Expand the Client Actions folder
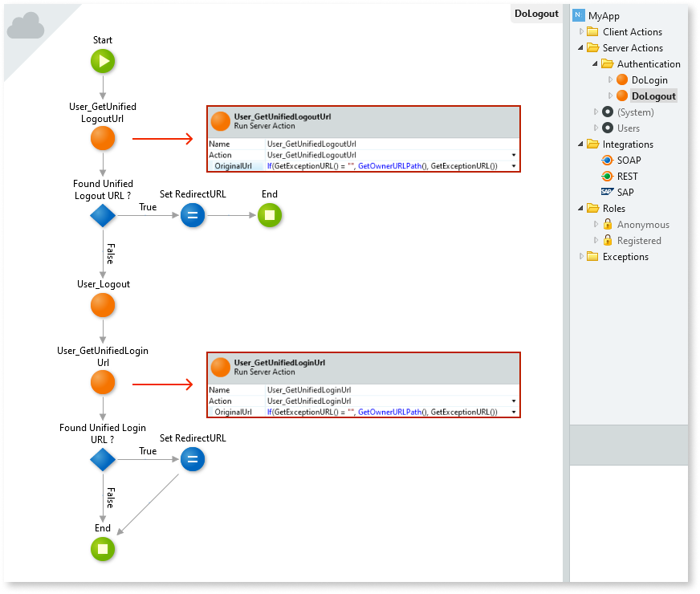Viewport: 700px width, 594px height. point(581,32)
